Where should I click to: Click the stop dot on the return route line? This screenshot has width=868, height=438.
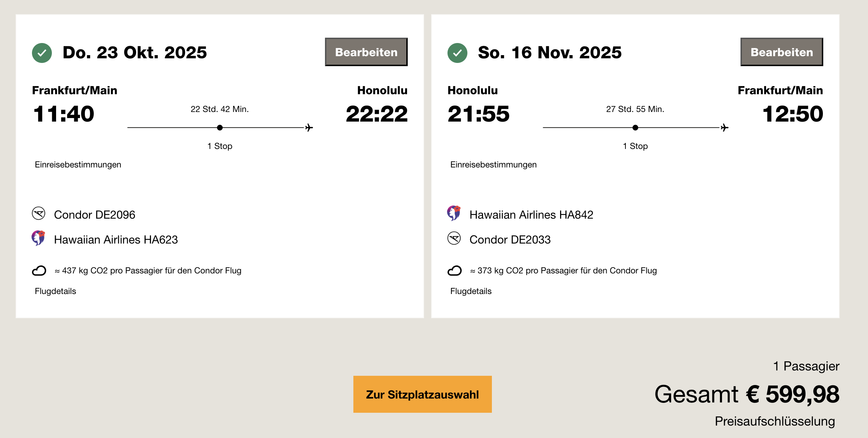[x=635, y=128]
